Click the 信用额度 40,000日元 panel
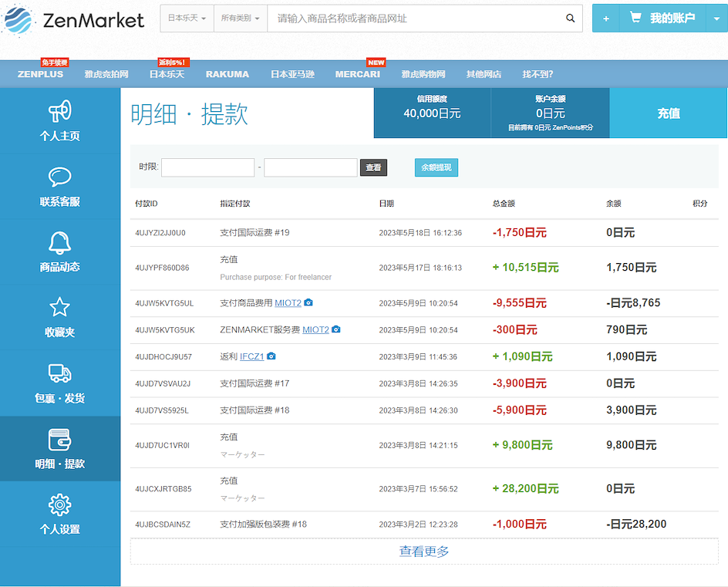 click(x=432, y=113)
